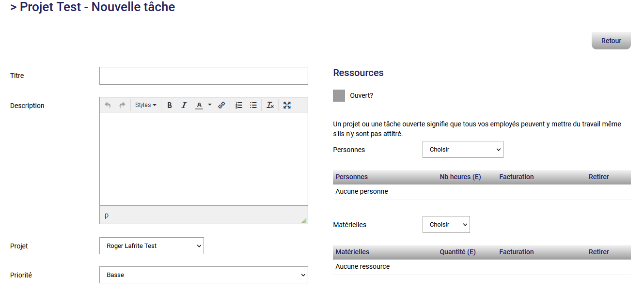Click the undo arrow in editor toolbar

pyautogui.click(x=108, y=105)
